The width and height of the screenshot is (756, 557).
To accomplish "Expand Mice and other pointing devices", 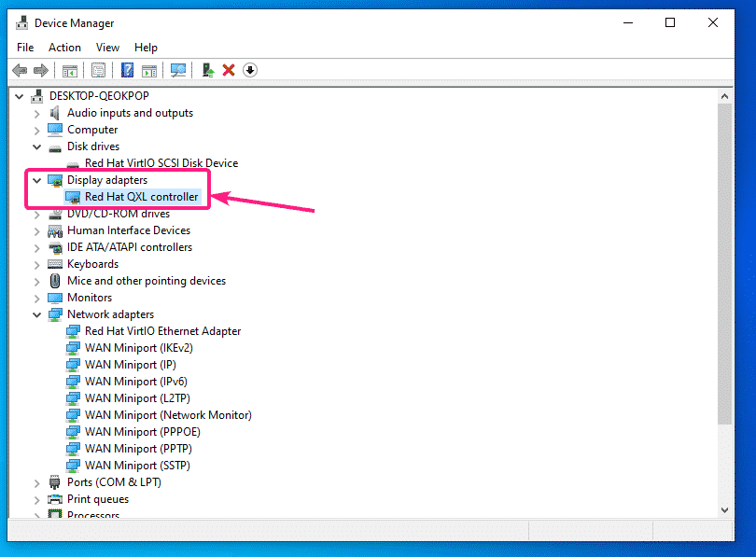I will pyautogui.click(x=37, y=282).
